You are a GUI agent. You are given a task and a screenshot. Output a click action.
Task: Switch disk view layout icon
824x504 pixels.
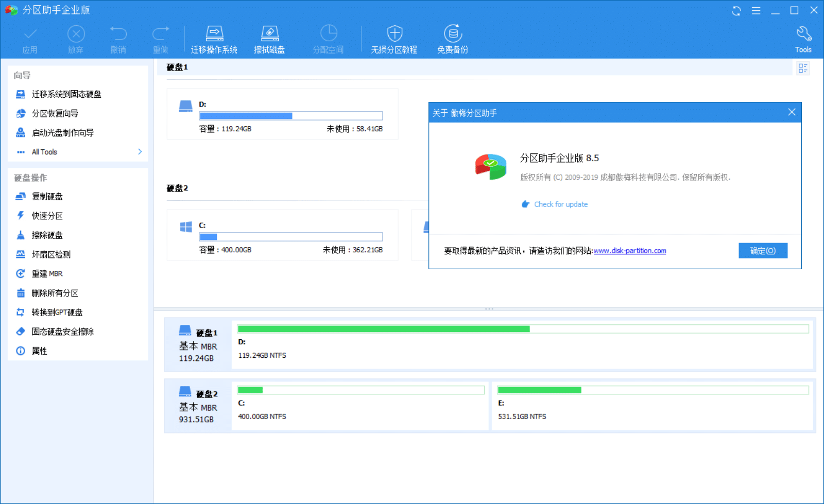[x=802, y=68]
